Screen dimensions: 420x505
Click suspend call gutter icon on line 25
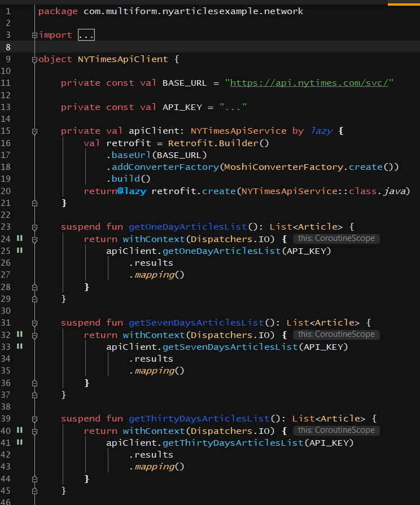(20, 251)
